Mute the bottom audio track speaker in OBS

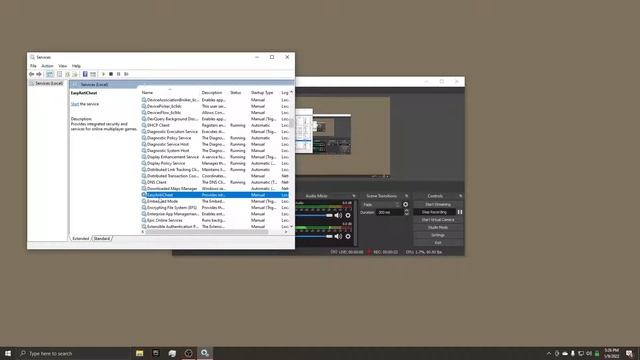[x=338, y=236]
